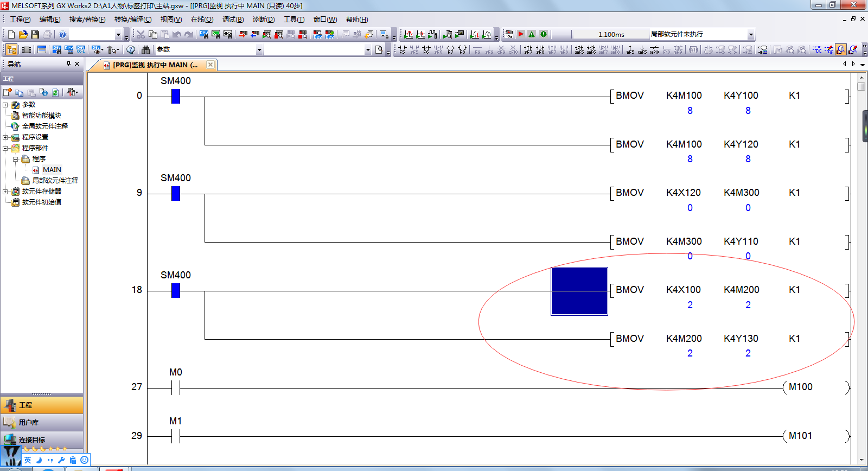Image resolution: width=868 pixels, height=471 pixels.
Task: Collapse the 程序部件 tree node
Action: (5, 148)
